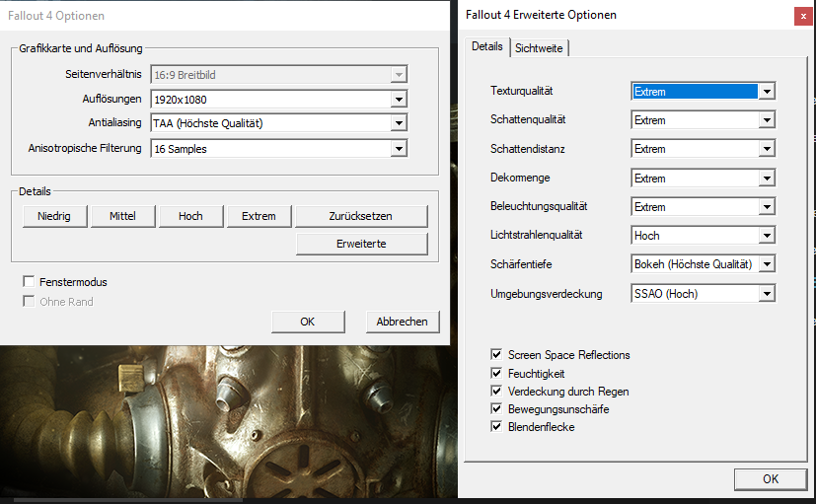Confirm with OK in Fallout 4 Optionen
The height and width of the screenshot is (504, 816).
click(308, 322)
